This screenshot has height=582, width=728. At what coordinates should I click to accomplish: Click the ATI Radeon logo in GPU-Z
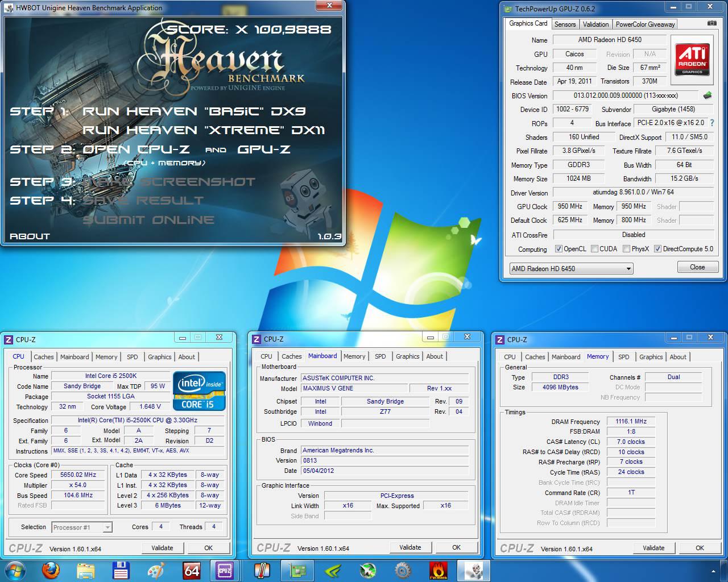[692, 60]
